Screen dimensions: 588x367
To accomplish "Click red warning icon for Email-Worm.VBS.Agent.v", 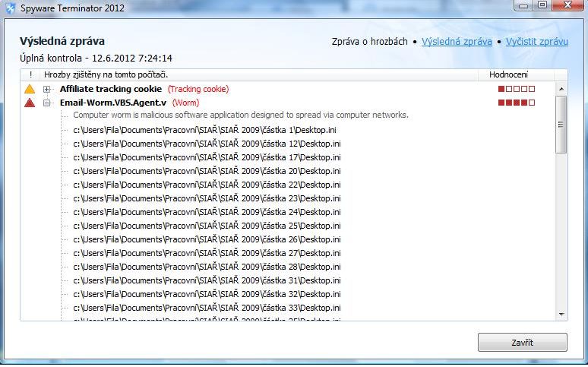I will 30,103.
